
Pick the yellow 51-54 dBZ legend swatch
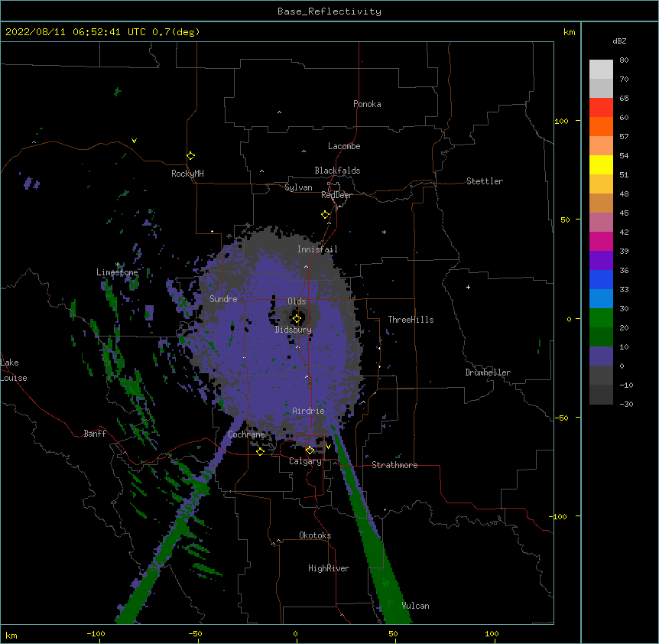(x=601, y=164)
